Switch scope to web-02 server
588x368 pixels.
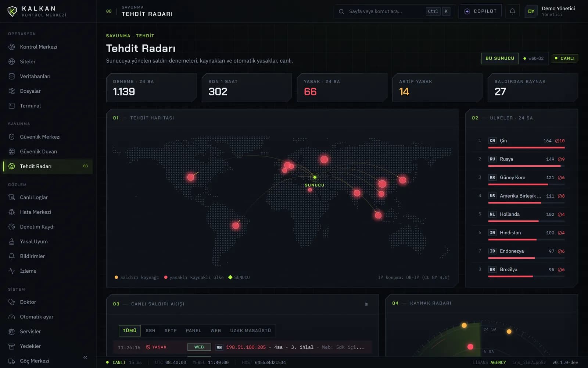[533, 58]
